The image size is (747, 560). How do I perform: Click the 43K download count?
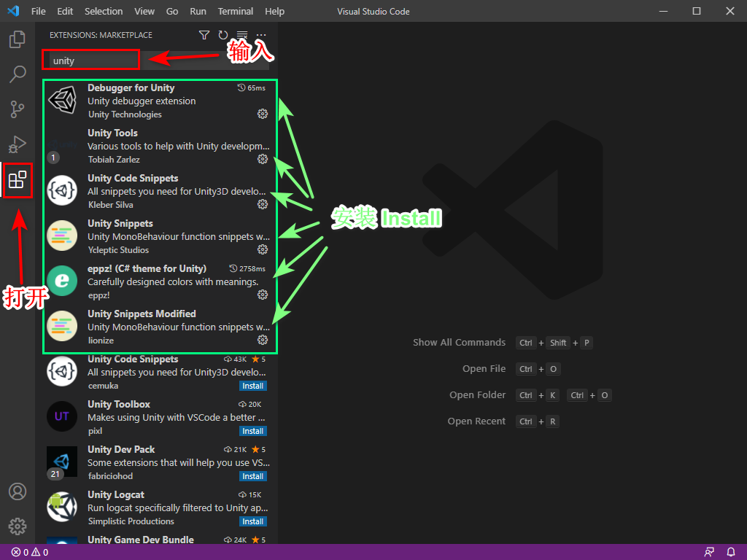point(236,359)
